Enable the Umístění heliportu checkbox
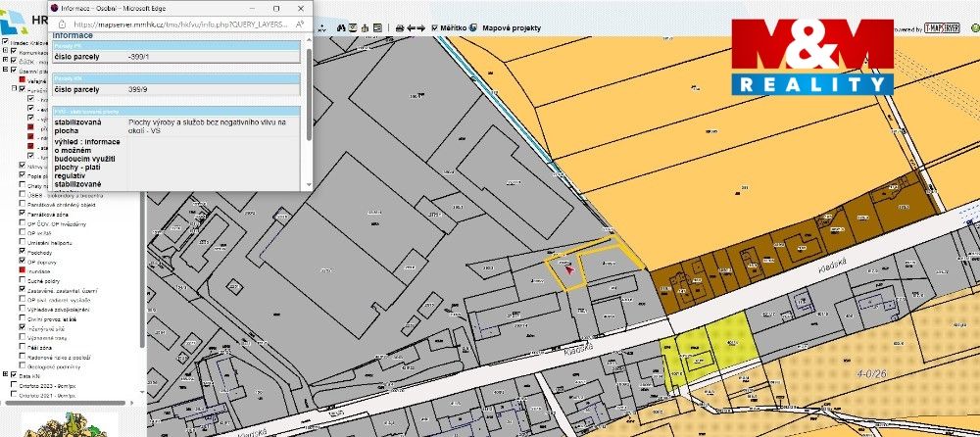980x437 pixels. [23, 242]
